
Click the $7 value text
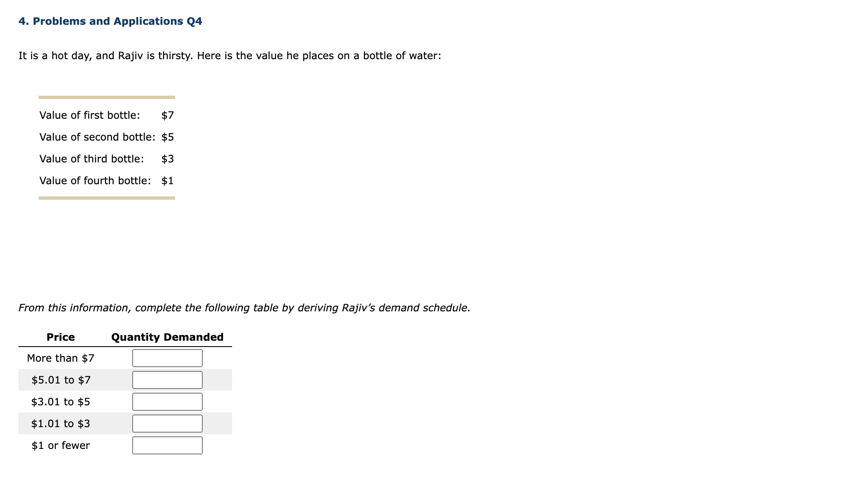pyautogui.click(x=168, y=115)
